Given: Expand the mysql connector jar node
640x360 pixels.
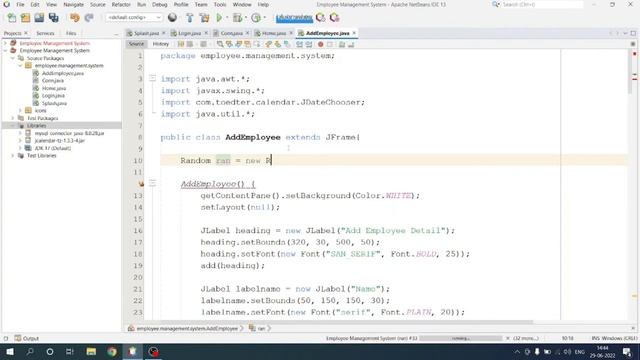Looking at the screenshot, I should 20,133.
